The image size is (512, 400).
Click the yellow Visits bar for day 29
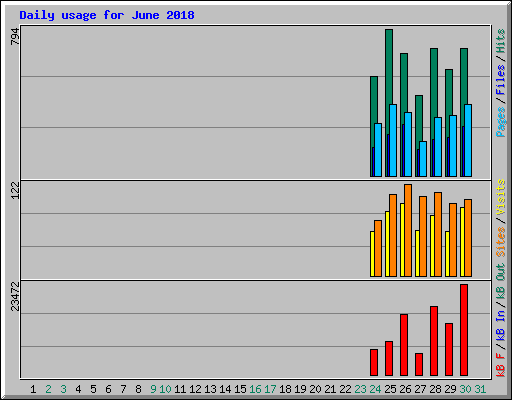[x=447, y=254]
